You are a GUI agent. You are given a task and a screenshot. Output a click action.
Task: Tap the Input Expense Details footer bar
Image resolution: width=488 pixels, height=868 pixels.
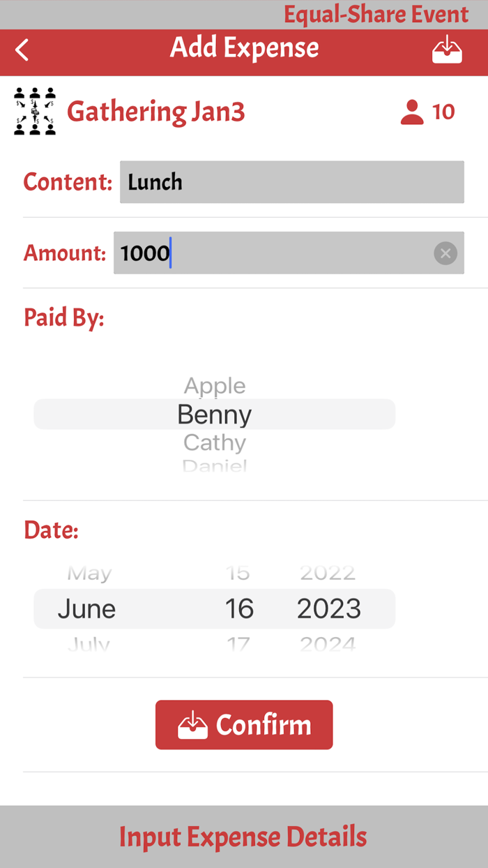click(x=243, y=837)
